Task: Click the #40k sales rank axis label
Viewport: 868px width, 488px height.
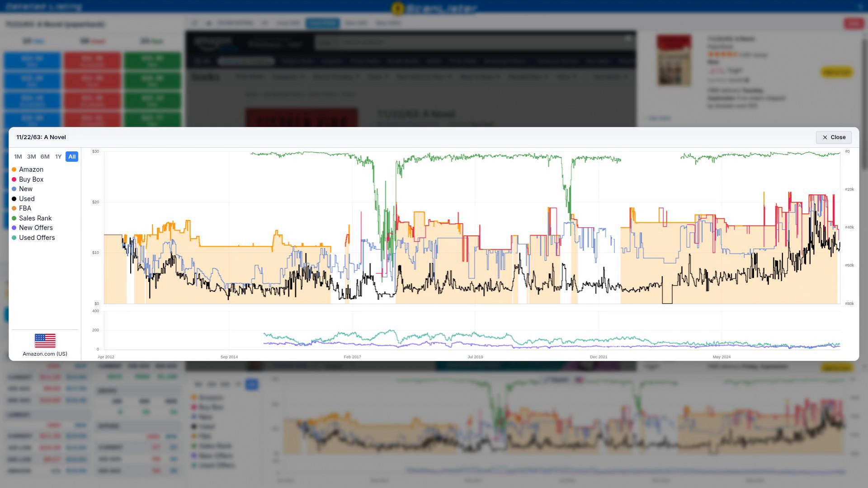Action: coord(849,227)
